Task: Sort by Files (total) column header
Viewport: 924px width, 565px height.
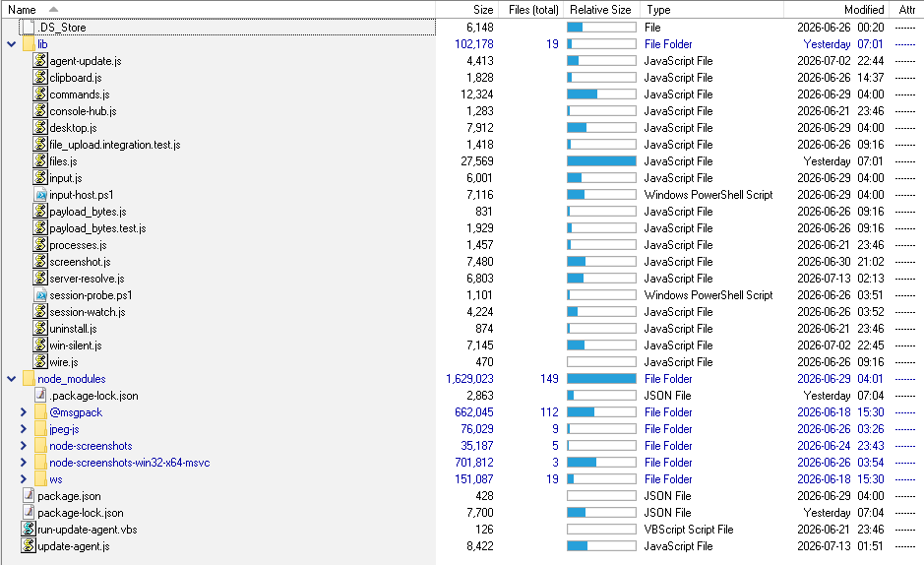Action: pyautogui.click(x=532, y=10)
